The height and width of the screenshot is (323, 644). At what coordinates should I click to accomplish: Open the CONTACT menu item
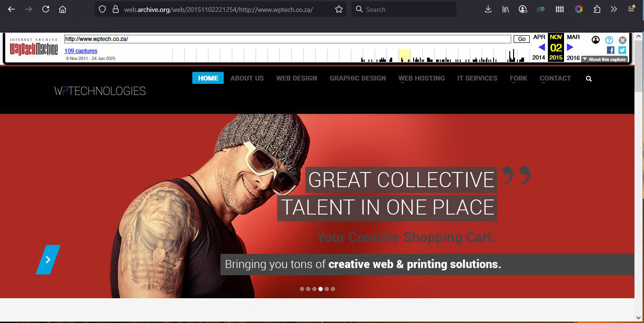[555, 78]
